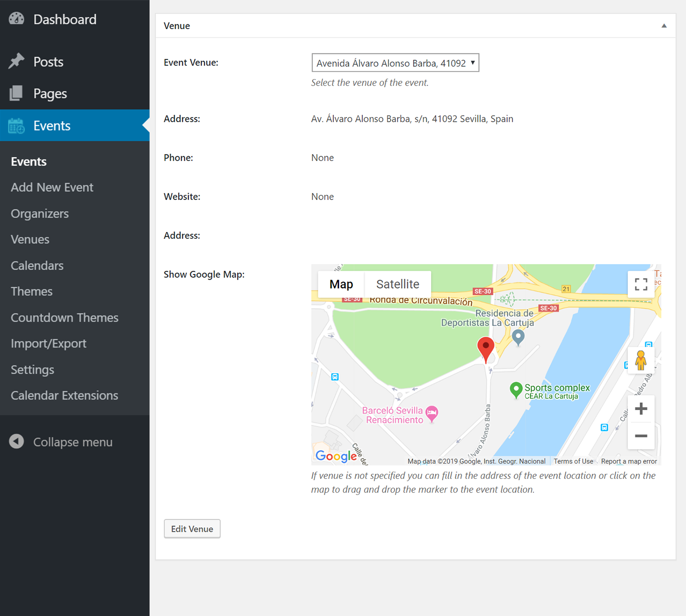Toggle fullscreen view on the map
This screenshot has height=616, width=686.
pyautogui.click(x=641, y=284)
